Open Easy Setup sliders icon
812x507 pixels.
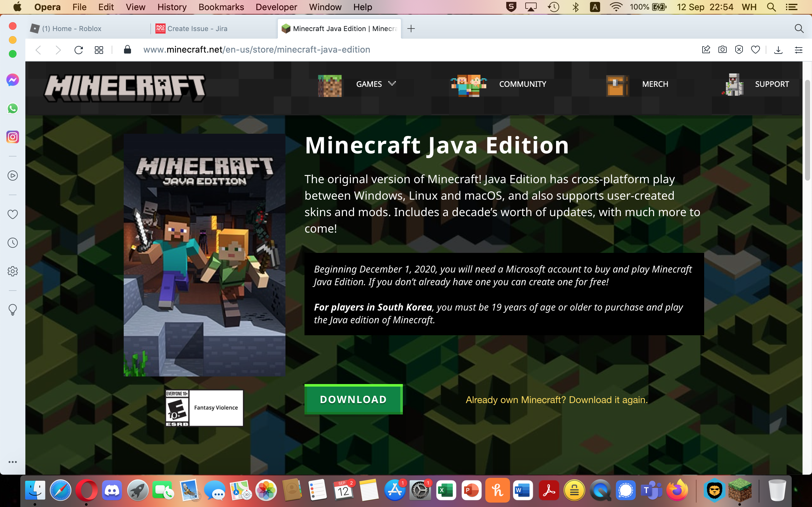799,50
